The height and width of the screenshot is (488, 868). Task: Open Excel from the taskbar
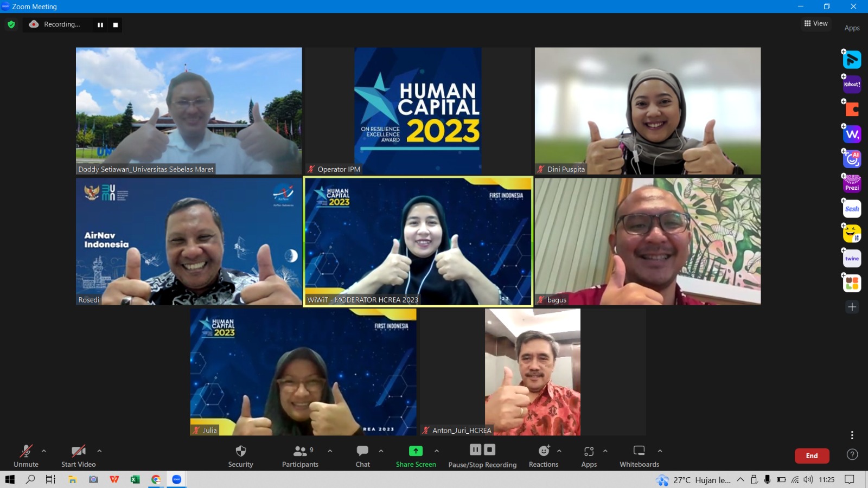tap(135, 479)
